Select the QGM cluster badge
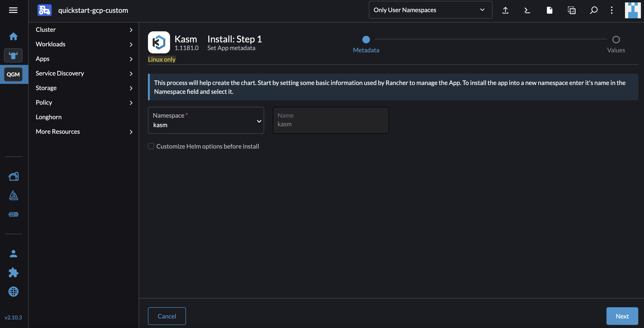 pyautogui.click(x=13, y=74)
